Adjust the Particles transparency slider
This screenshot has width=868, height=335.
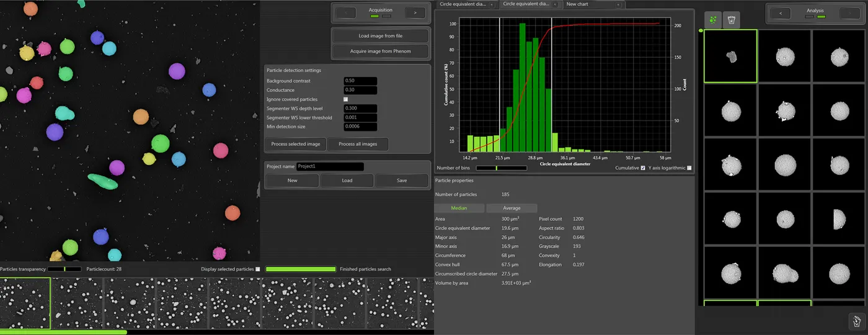[x=64, y=269]
